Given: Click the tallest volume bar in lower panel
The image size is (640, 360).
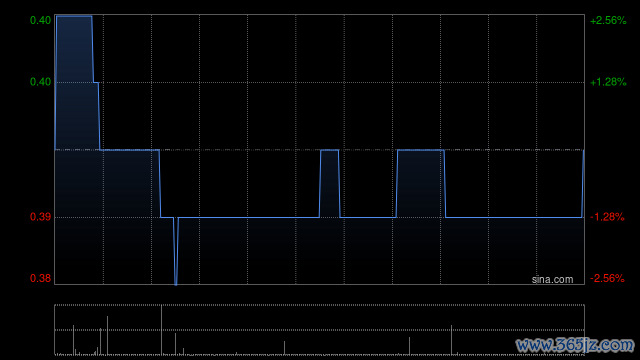Looking at the screenshot, I should coord(162,330).
